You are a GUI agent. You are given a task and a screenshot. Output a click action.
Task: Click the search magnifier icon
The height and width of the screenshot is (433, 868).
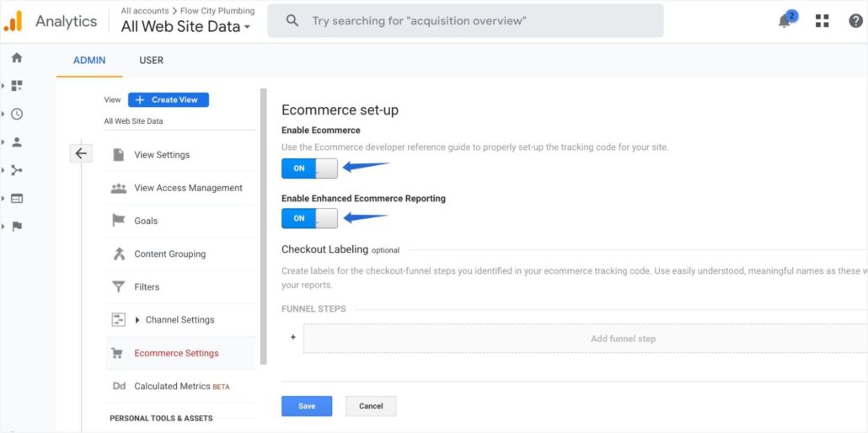[x=292, y=21]
